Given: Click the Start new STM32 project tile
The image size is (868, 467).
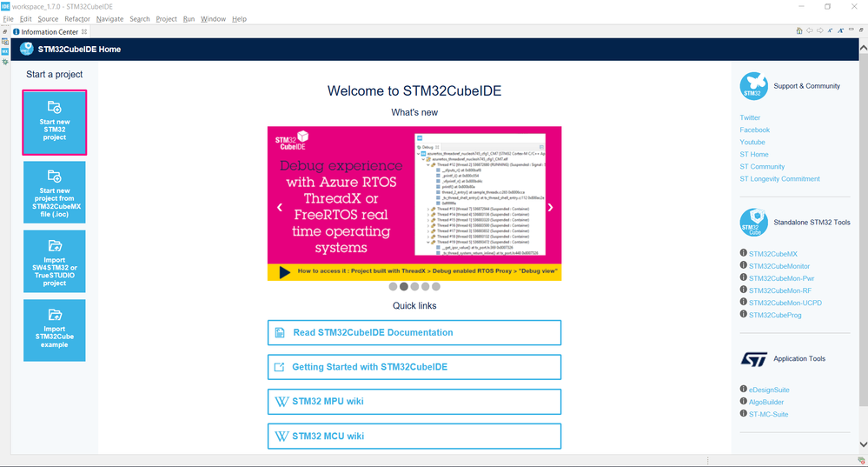Looking at the screenshot, I should [x=54, y=123].
